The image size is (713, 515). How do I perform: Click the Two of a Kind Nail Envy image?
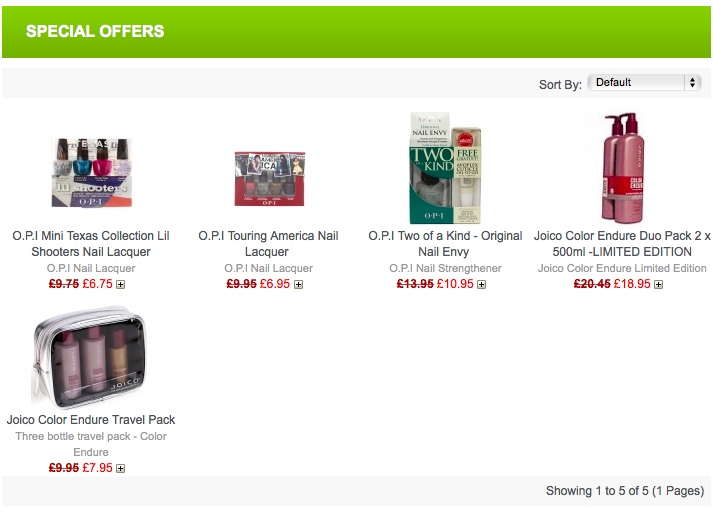[x=445, y=168]
